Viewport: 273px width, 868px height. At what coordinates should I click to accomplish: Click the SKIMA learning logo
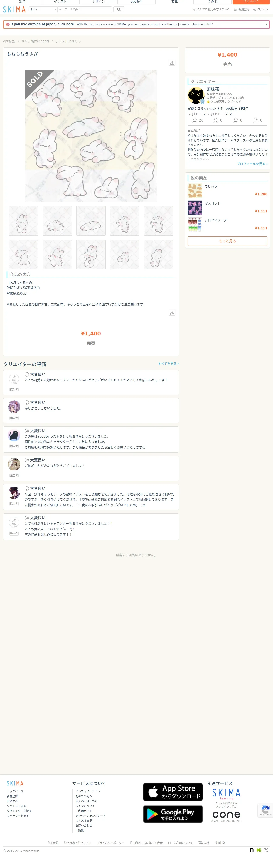[226, 794]
